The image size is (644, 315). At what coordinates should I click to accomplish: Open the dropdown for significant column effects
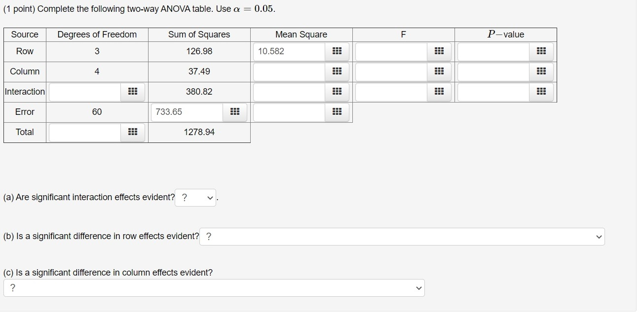[213, 287]
